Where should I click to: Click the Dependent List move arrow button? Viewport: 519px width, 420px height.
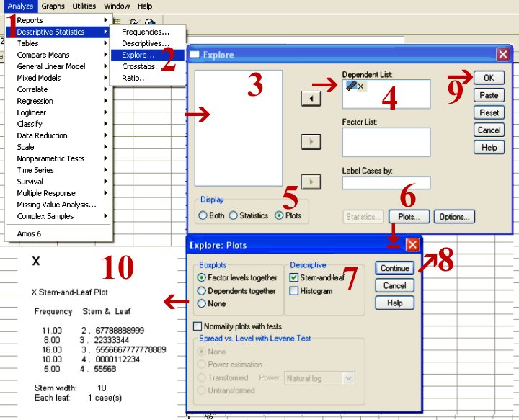click(311, 99)
